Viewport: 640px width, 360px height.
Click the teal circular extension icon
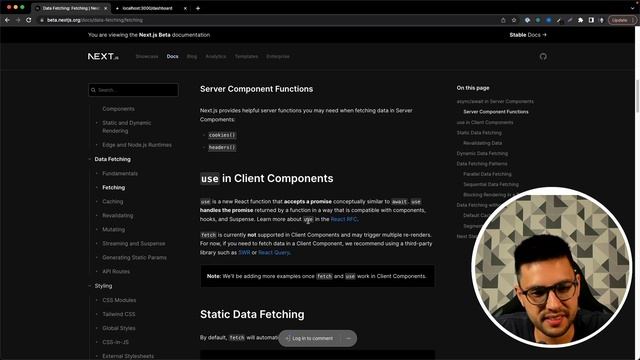tap(538, 20)
